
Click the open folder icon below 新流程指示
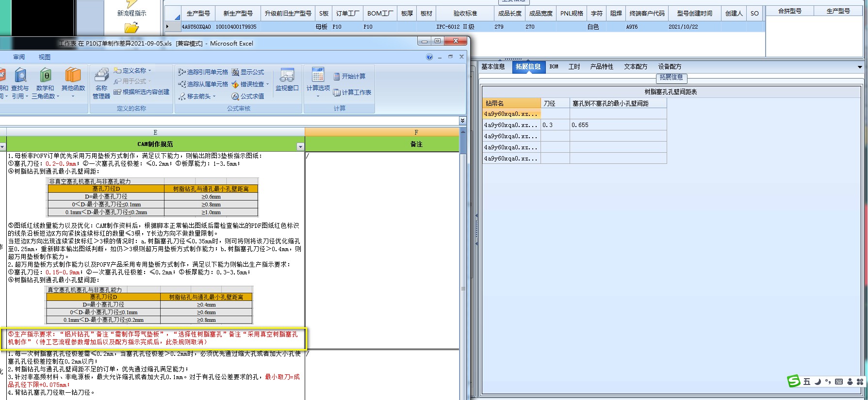(x=131, y=28)
